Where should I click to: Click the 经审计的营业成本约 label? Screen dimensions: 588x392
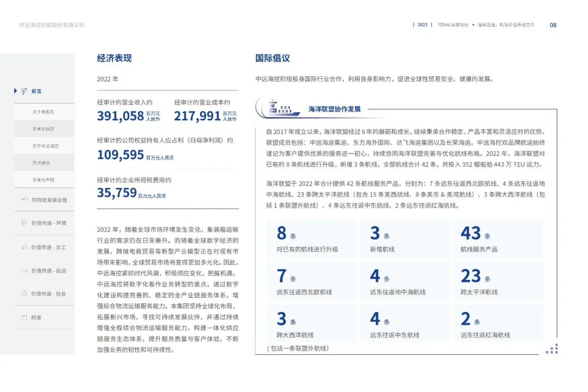202,102
